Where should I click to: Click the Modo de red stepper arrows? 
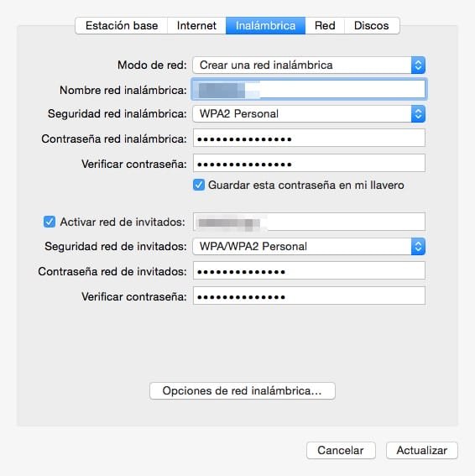click(x=418, y=65)
